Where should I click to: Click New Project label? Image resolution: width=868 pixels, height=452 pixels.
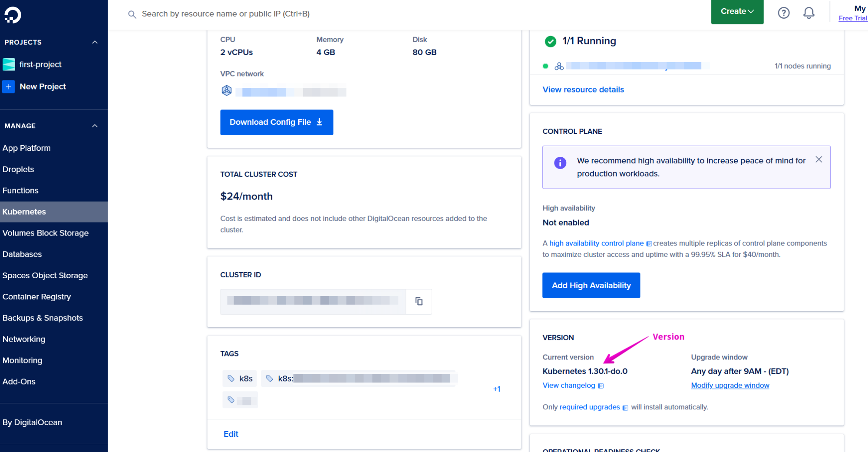(x=43, y=86)
